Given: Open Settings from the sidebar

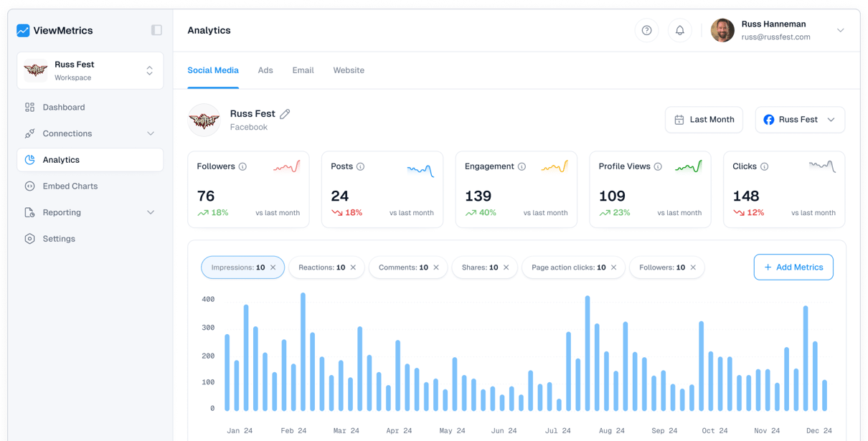Looking at the screenshot, I should click(x=29, y=238).
